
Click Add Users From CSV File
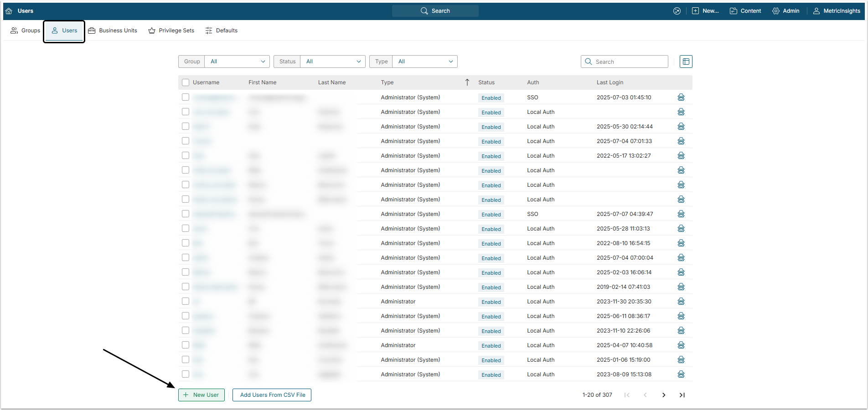pos(272,395)
